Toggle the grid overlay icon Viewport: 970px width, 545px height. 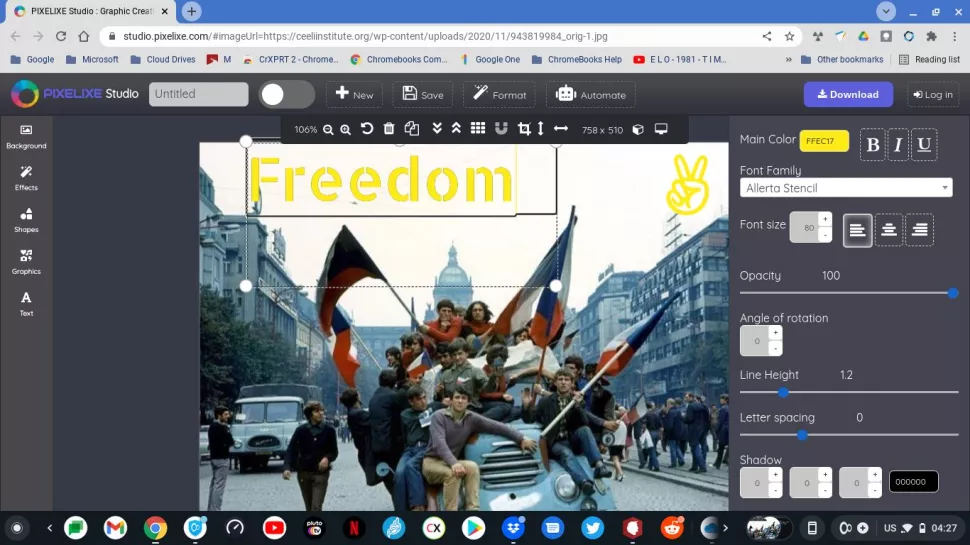point(478,129)
